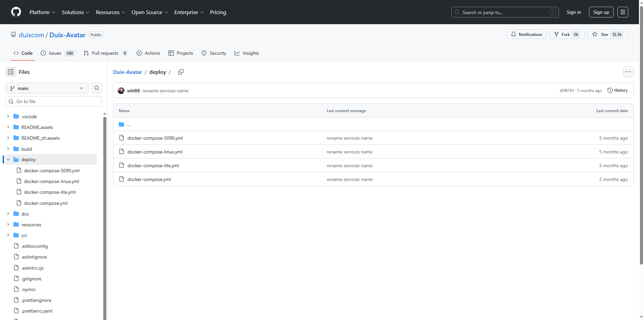Star the Duix-Avatar repository

coord(608,34)
